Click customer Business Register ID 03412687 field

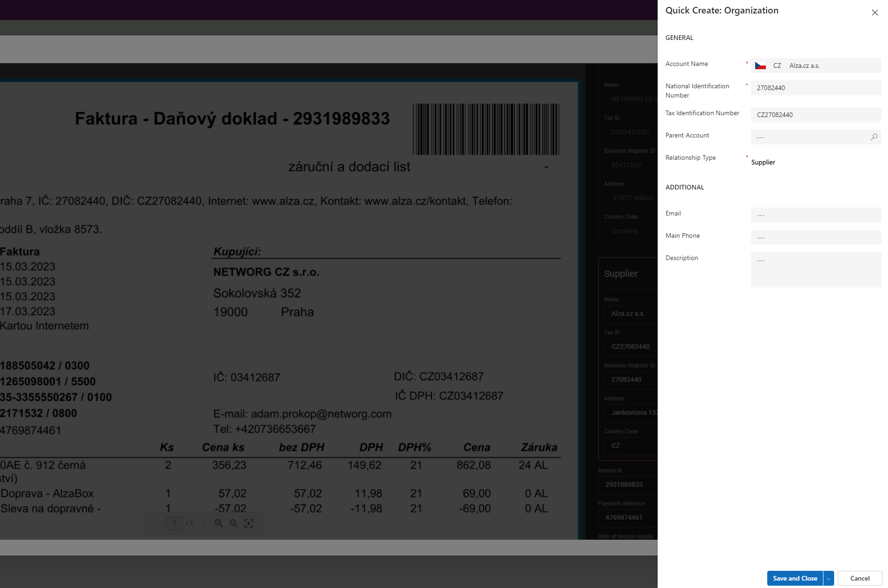[x=631, y=165]
